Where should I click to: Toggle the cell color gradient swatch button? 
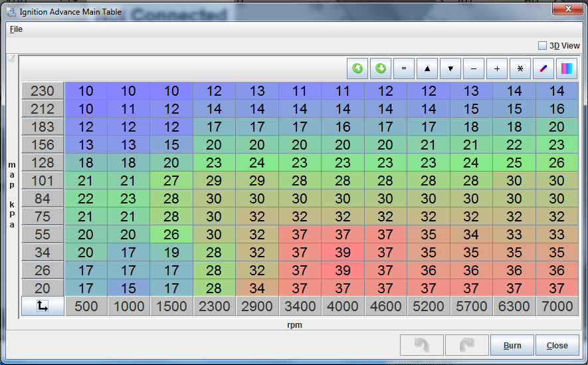tap(567, 68)
